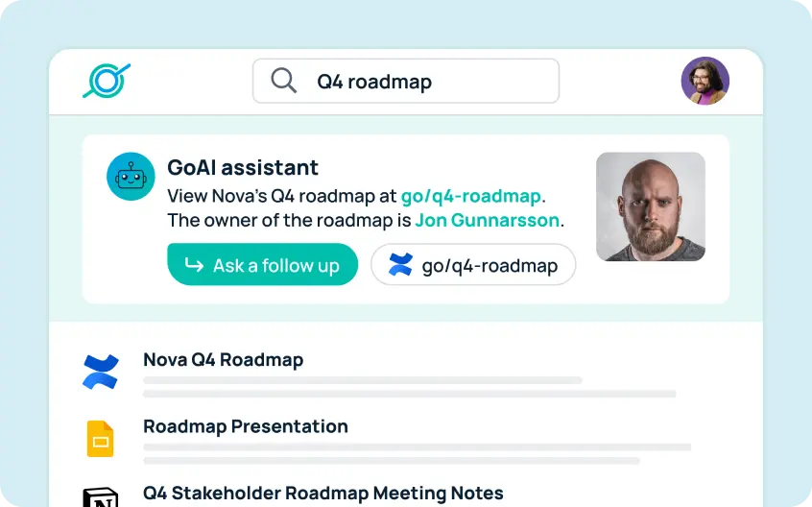Open Jon Gunnarsson's profile link
Image resolution: width=812 pixels, height=507 pixels.
pyautogui.click(x=487, y=220)
